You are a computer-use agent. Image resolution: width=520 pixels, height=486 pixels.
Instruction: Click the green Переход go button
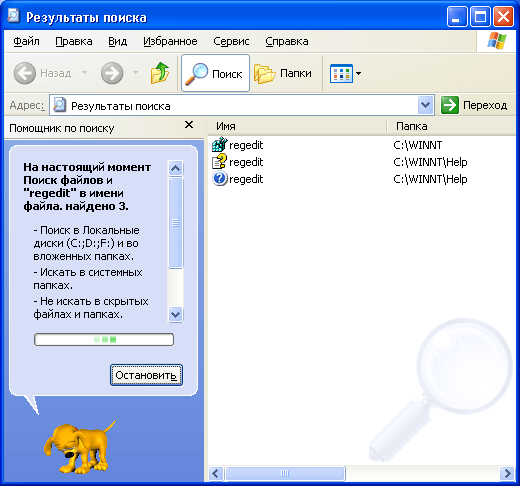pos(474,105)
